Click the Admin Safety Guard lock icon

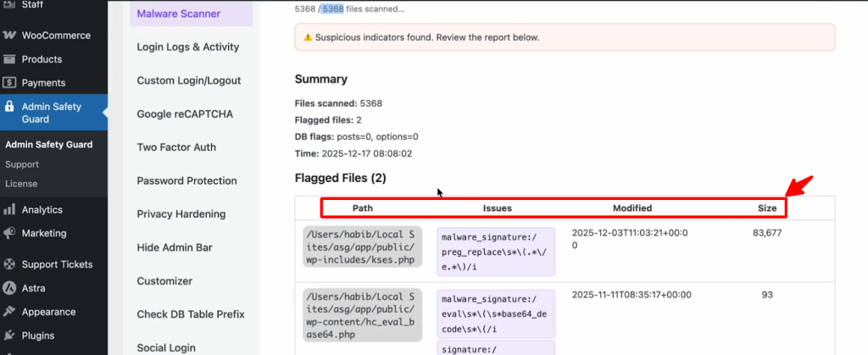click(x=9, y=108)
